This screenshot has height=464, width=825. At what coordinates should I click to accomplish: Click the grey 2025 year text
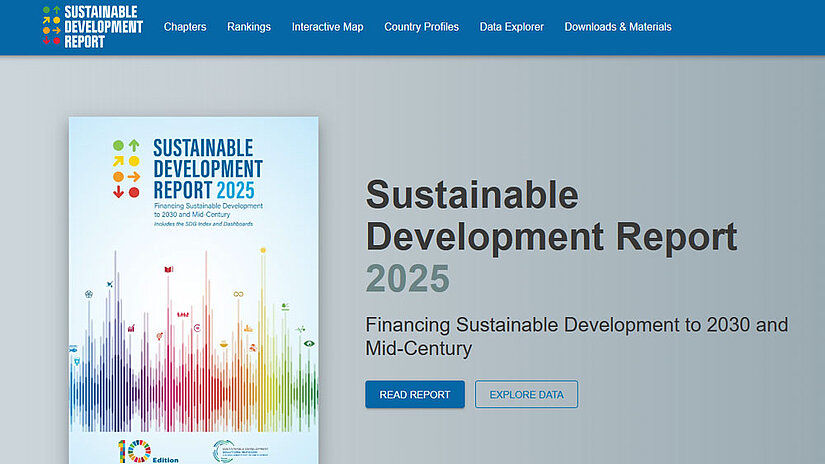pos(408,278)
